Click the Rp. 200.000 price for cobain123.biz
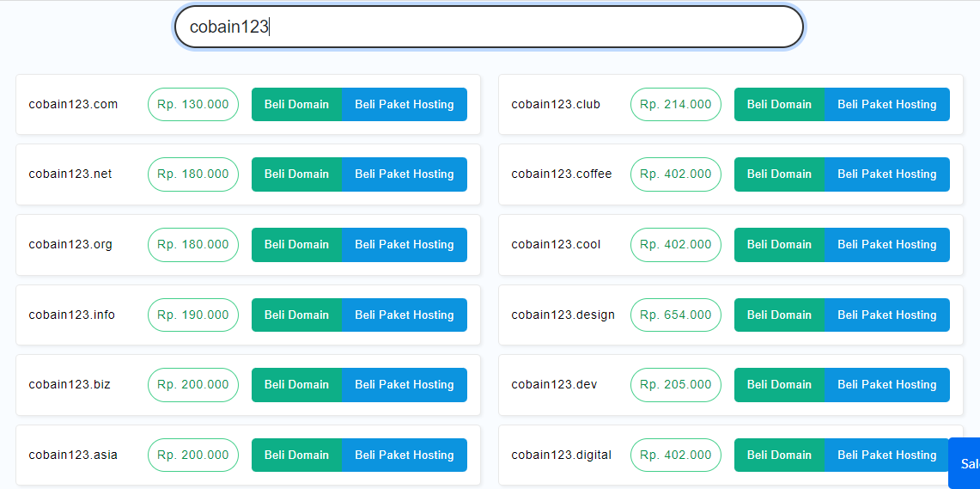Viewport: 980px width, 489px height. tap(193, 384)
